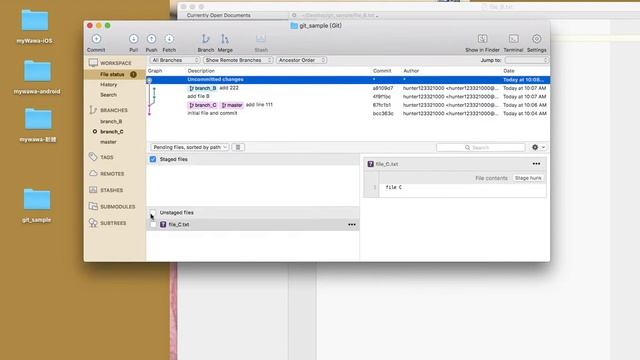Click the Stage hunk button
The width and height of the screenshot is (640, 360).
click(x=528, y=178)
